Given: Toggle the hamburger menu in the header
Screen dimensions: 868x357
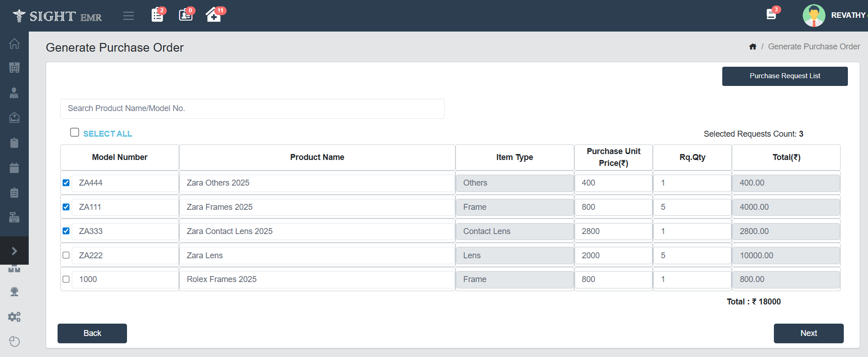Looking at the screenshot, I should 128,16.
